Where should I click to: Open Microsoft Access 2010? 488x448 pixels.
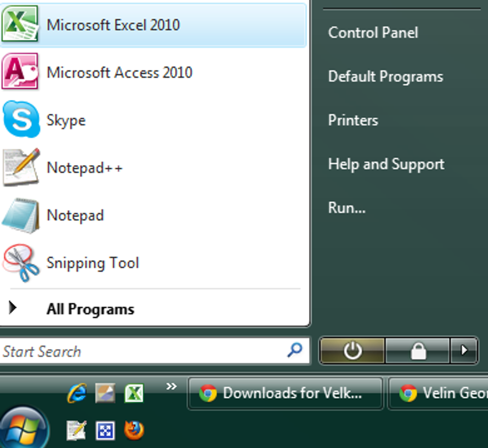pyautogui.click(x=119, y=73)
